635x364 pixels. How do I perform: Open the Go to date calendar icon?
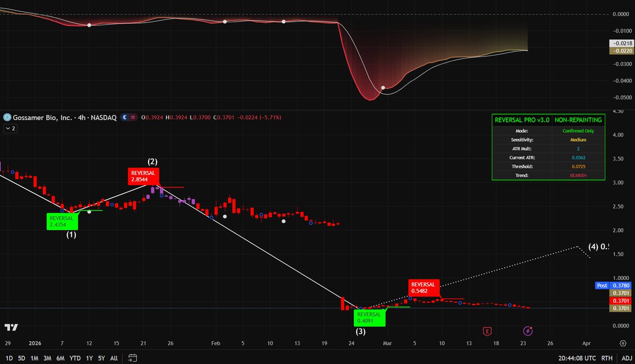pos(133,358)
